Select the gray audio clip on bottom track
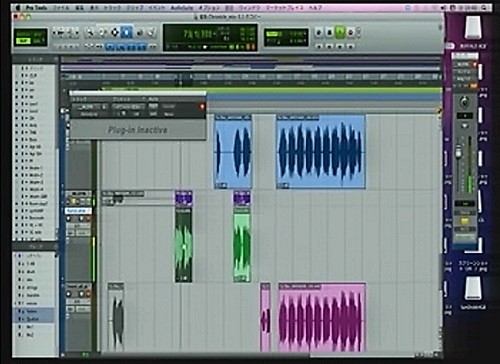This screenshot has height=364, width=500. pyautogui.click(x=116, y=317)
